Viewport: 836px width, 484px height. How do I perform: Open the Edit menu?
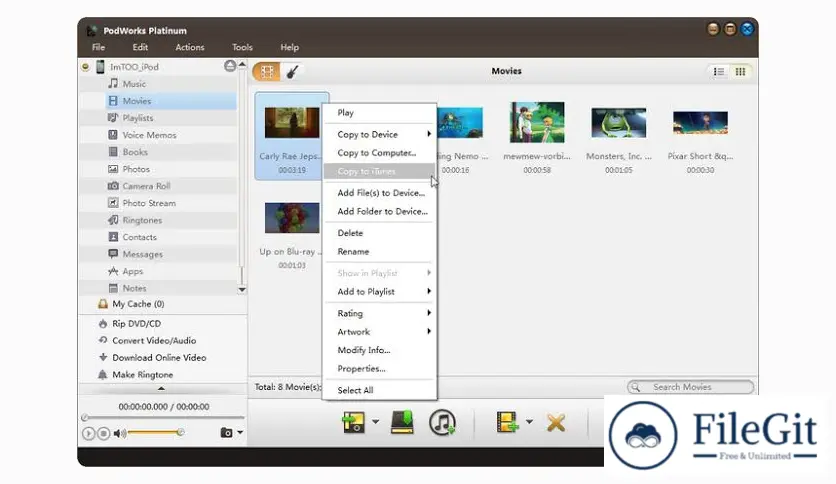click(140, 47)
